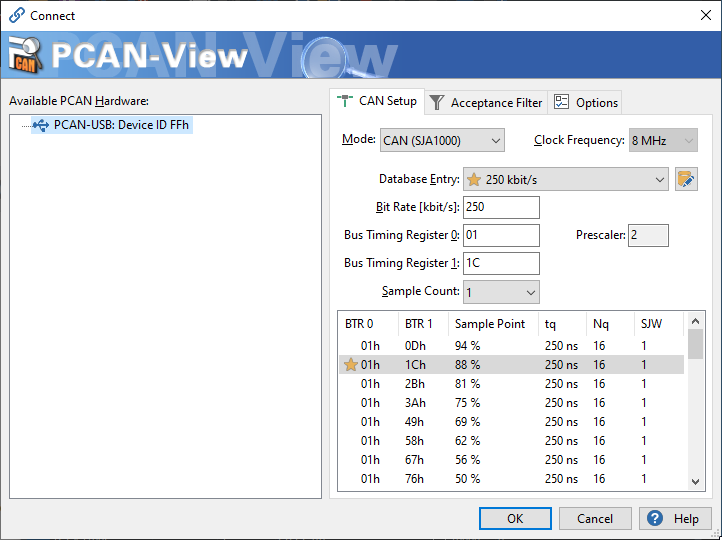Click the scroll down arrow in timing table
722x540 pixels.
tap(696, 482)
